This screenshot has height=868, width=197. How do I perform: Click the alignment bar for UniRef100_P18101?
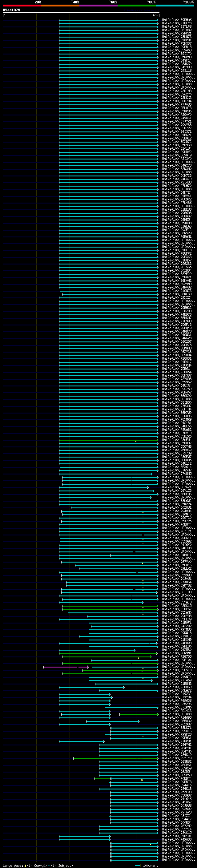click(x=85, y=836)
